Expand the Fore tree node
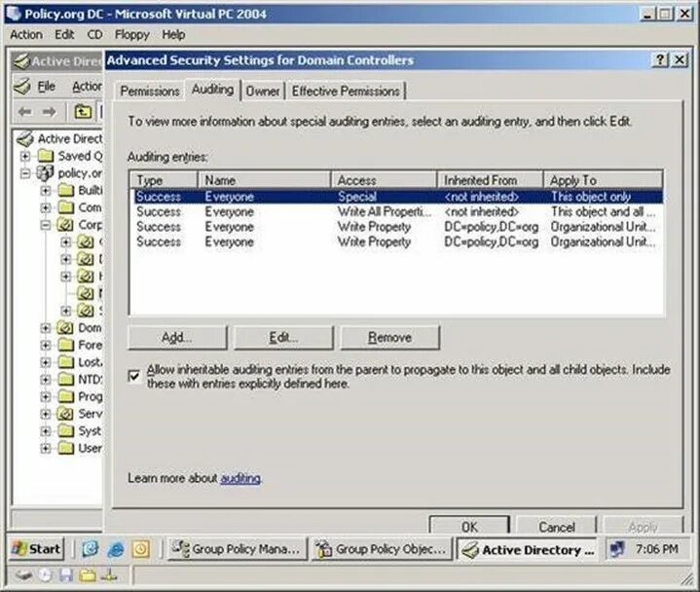Image resolution: width=700 pixels, height=592 pixels. point(46,345)
